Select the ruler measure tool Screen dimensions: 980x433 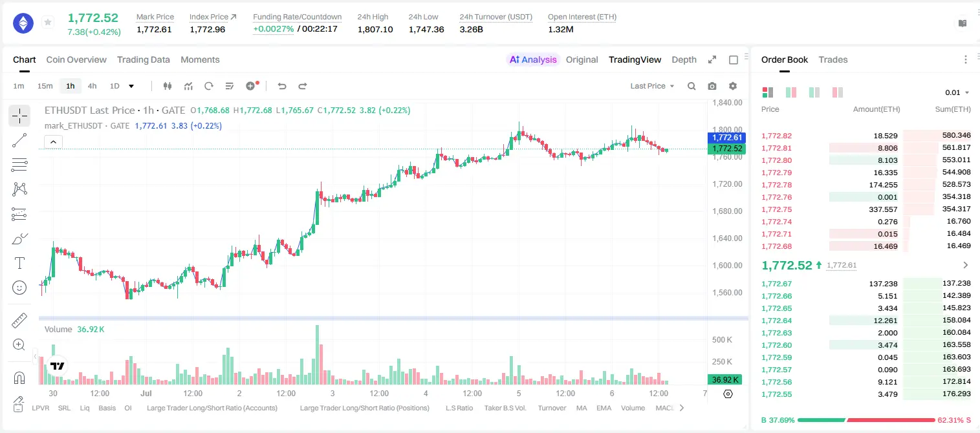click(19, 320)
